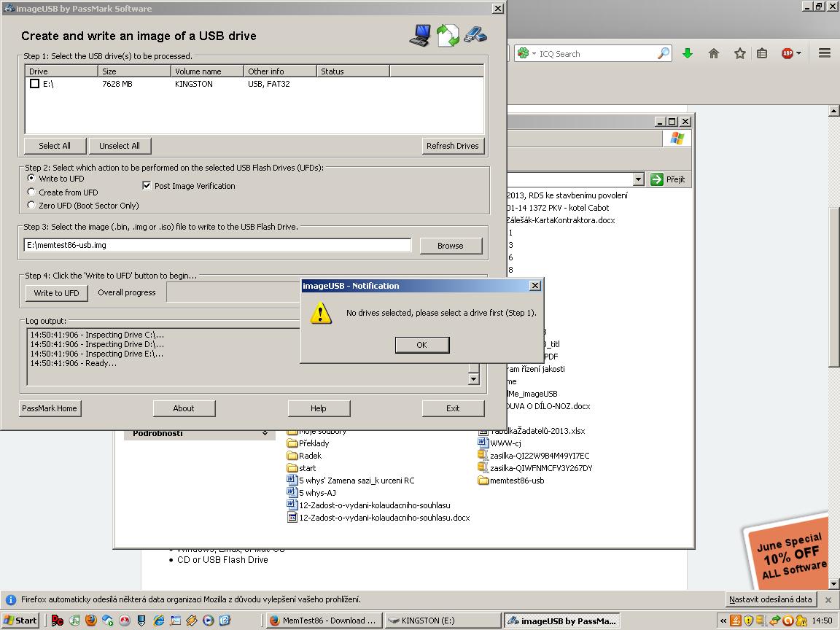840x630 pixels.
Task: Open the bookmarks list icon
Action: 762,53
